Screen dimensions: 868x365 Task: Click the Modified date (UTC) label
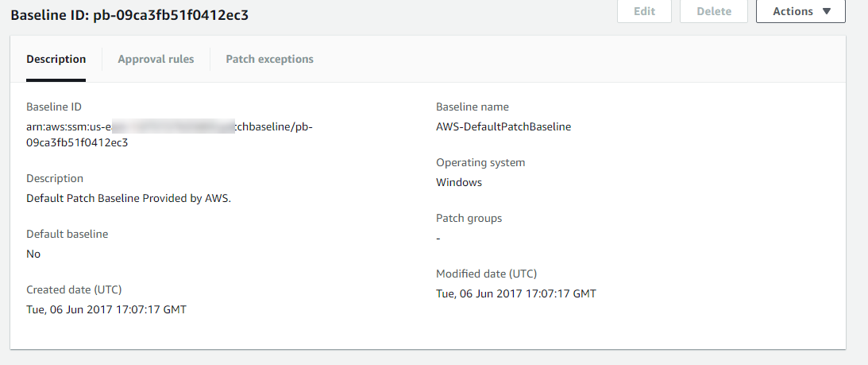[x=486, y=274]
